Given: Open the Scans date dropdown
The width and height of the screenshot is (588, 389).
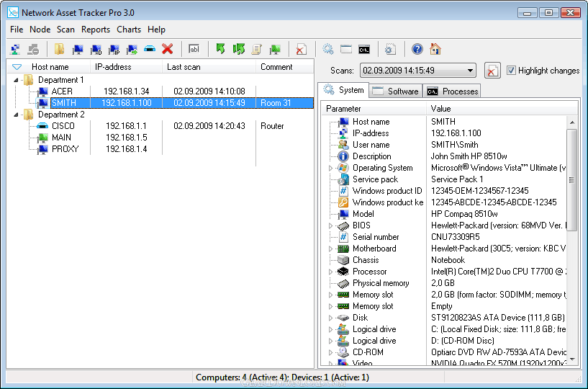Looking at the screenshot, I should (x=417, y=71).
